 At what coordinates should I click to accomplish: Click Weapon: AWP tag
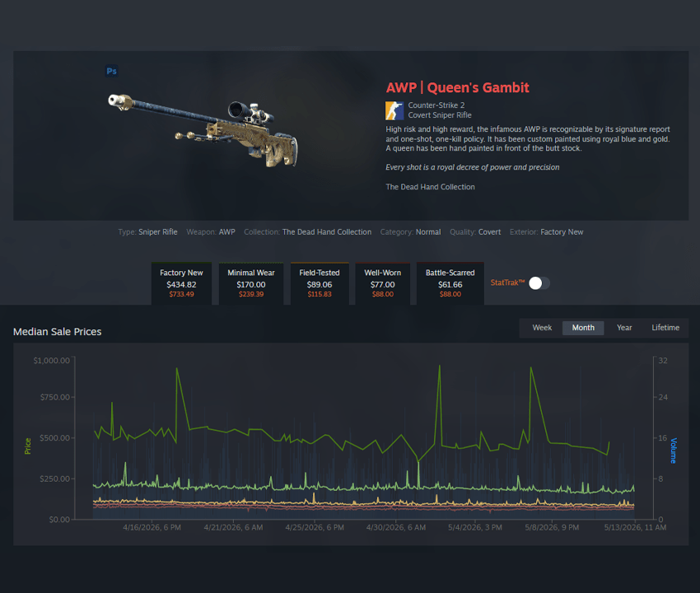coord(211,231)
